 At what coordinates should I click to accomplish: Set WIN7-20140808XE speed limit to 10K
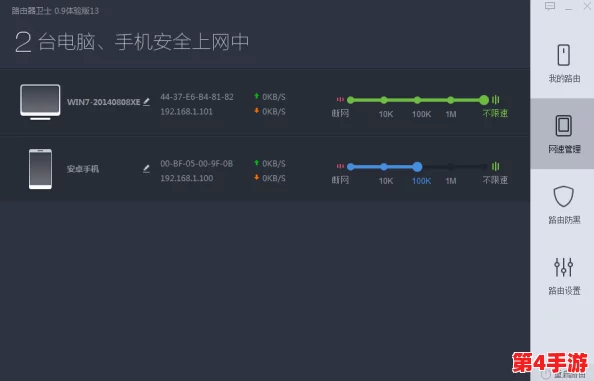click(x=384, y=100)
